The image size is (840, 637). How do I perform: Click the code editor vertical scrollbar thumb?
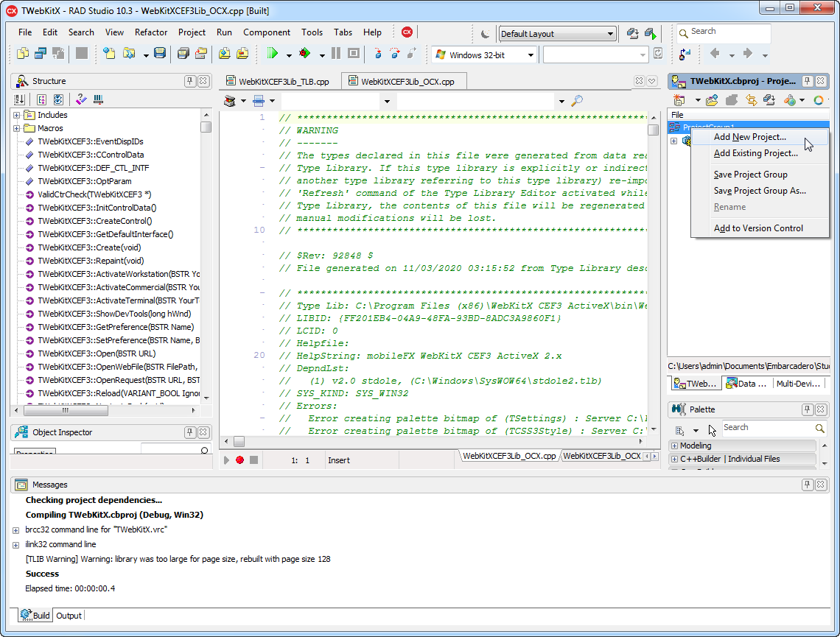(x=653, y=130)
